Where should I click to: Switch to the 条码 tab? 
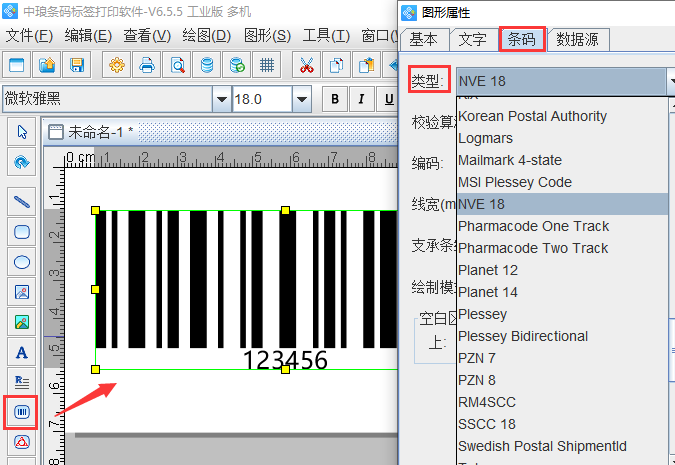[x=522, y=40]
